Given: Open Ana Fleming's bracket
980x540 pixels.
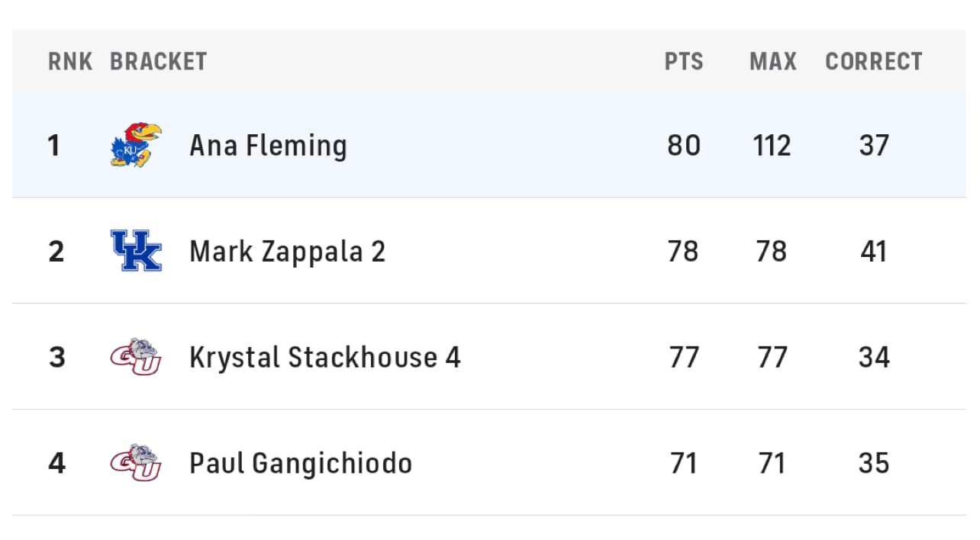Looking at the screenshot, I should (x=268, y=145).
